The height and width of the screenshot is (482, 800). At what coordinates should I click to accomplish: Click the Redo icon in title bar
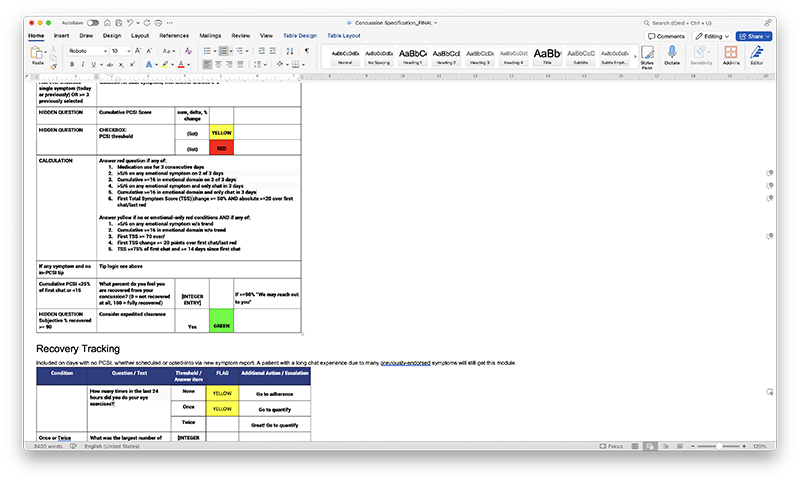coord(147,23)
